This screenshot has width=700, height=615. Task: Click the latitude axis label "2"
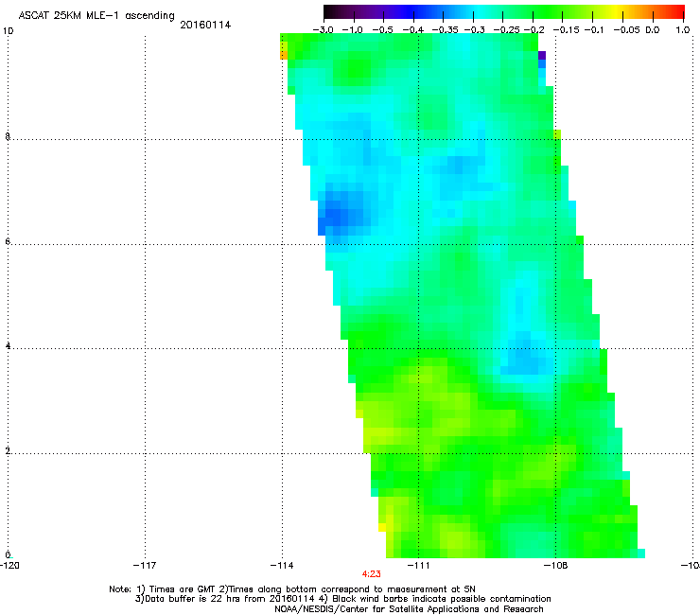(x=8, y=450)
